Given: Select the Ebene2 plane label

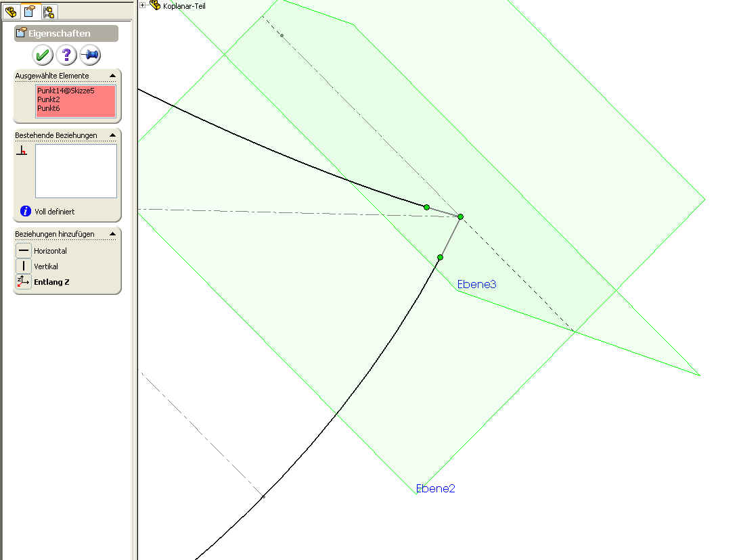Looking at the screenshot, I should coord(436,488).
